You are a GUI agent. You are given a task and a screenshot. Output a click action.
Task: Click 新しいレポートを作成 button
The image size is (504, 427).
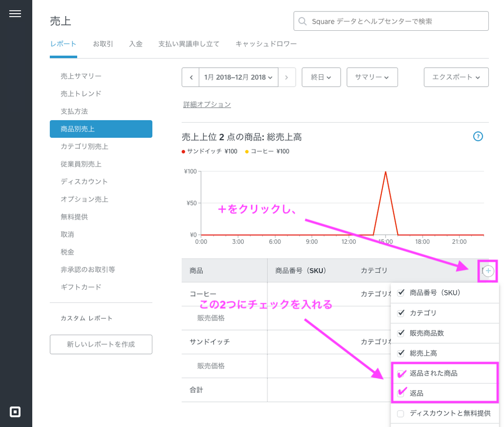tap(101, 344)
